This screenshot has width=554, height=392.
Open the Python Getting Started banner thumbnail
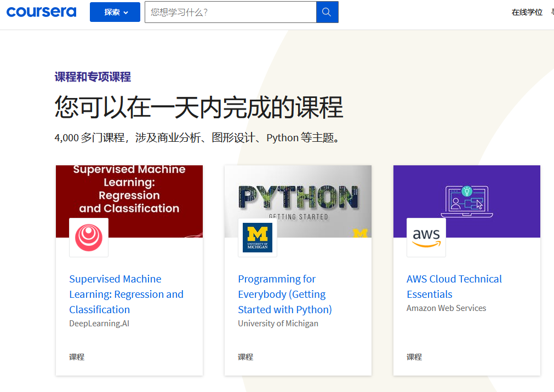pos(298,201)
